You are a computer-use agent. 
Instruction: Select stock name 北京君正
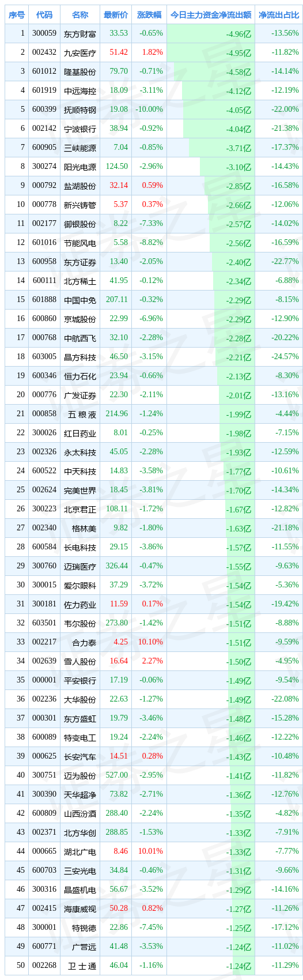pyautogui.click(x=80, y=510)
